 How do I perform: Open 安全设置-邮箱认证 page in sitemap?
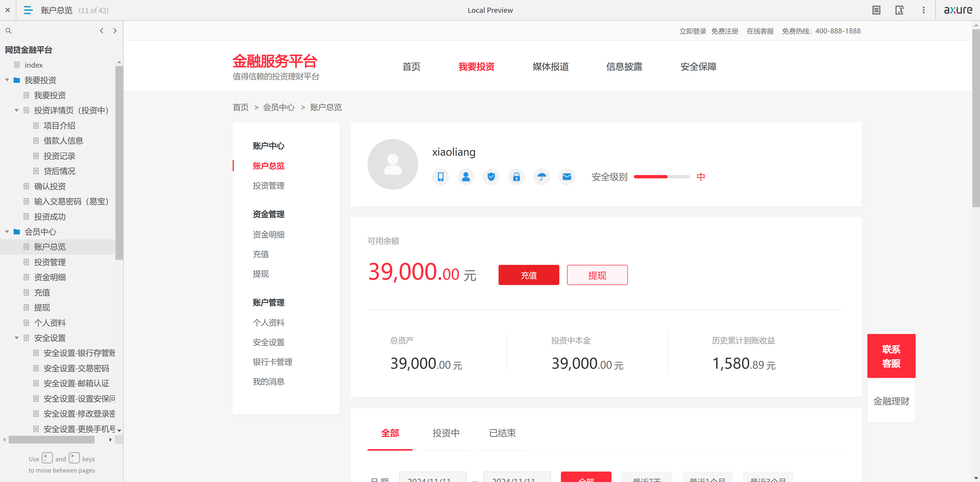pos(76,384)
